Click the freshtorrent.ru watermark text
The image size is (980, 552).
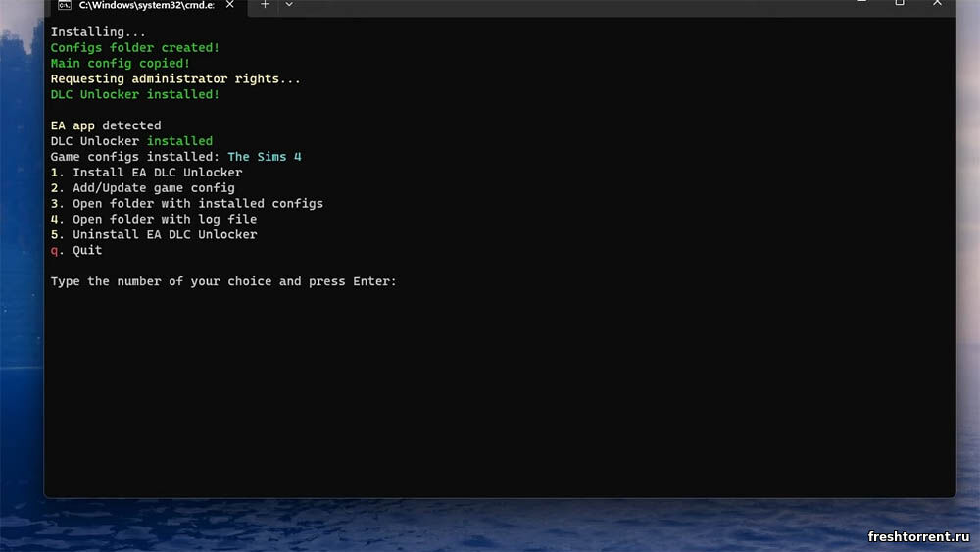click(x=917, y=536)
